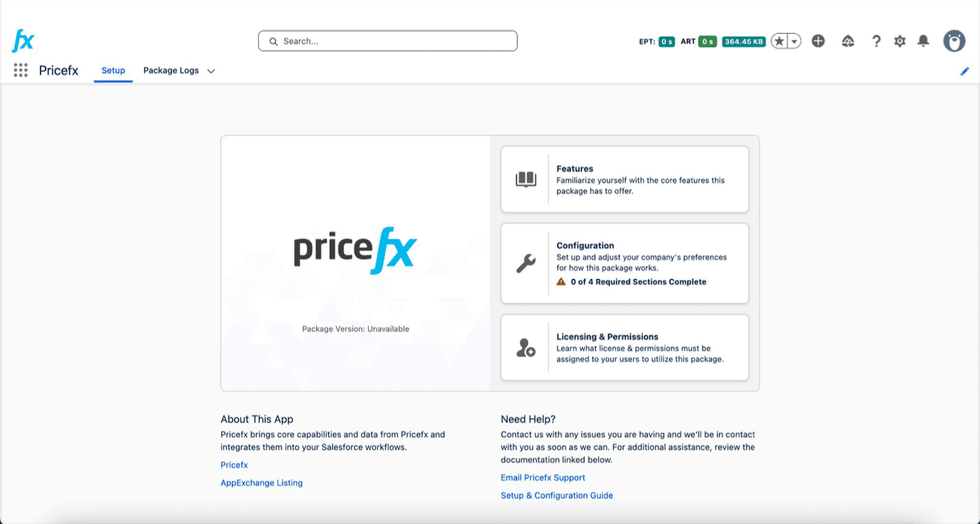The height and width of the screenshot is (524, 980).
Task: Open the App Launcher grid icon
Action: [x=21, y=71]
